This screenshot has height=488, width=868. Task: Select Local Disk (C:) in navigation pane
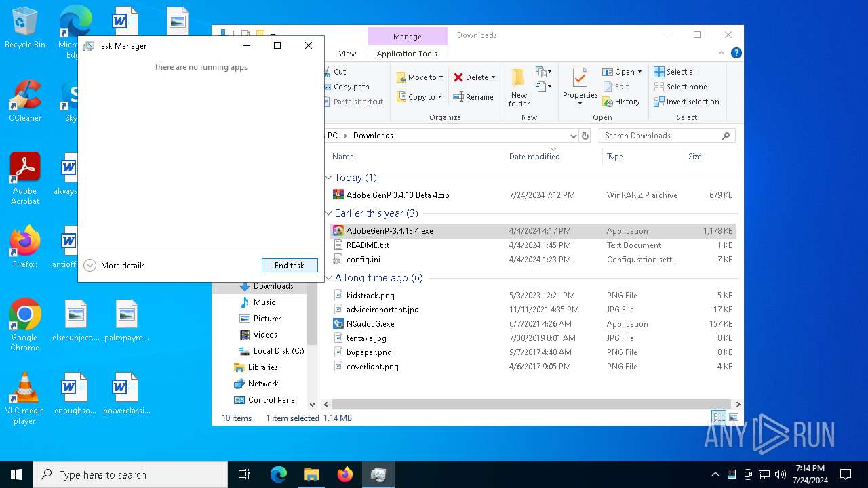271,351
